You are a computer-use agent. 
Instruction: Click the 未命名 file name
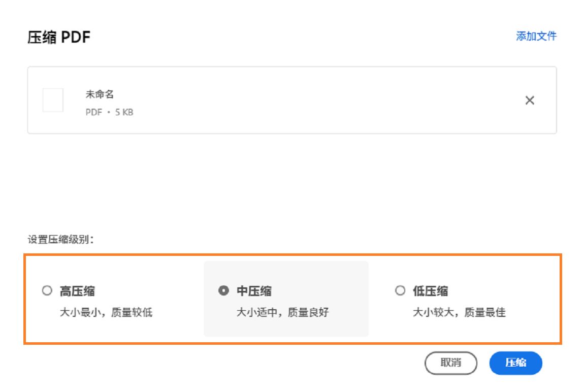[x=100, y=94]
